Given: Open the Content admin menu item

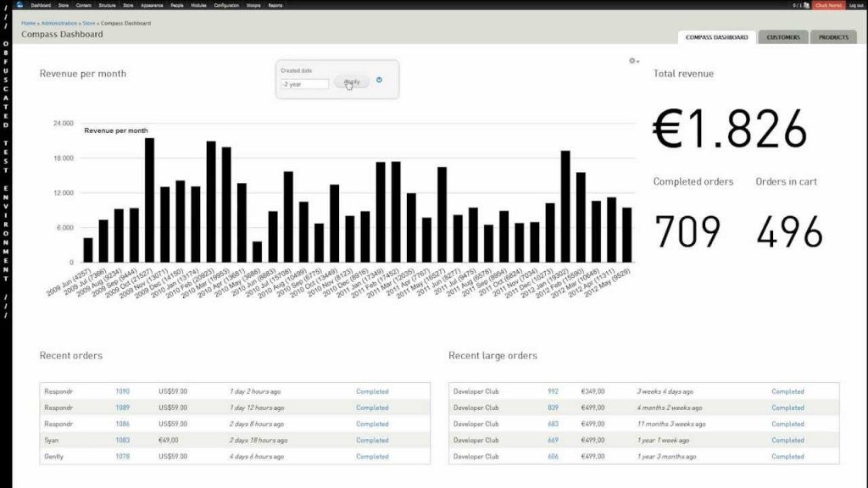Looking at the screenshot, I should pos(84,5).
